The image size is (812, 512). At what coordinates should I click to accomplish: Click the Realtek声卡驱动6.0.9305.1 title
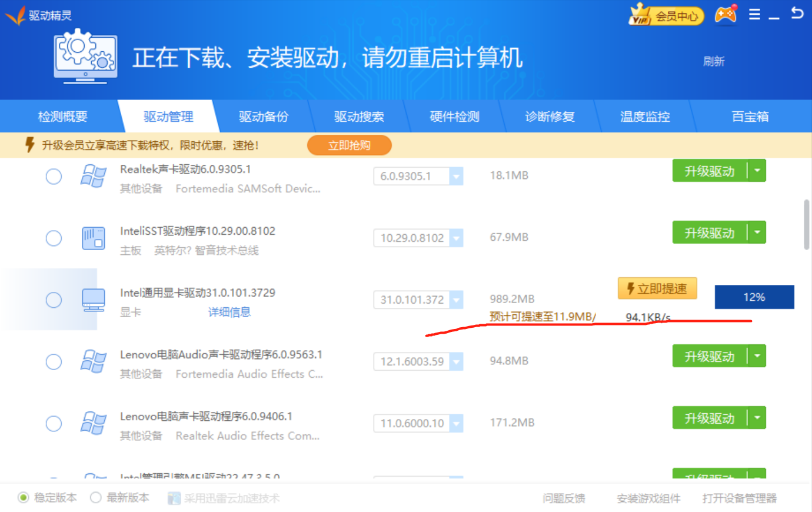point(185,169)
